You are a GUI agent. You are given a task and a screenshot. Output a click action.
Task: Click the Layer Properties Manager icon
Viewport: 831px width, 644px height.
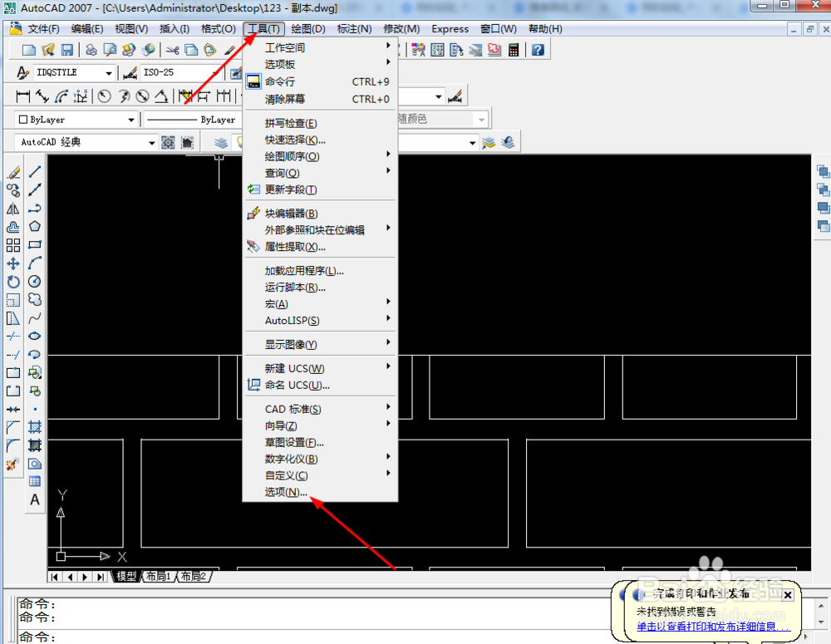click(221, 143)
